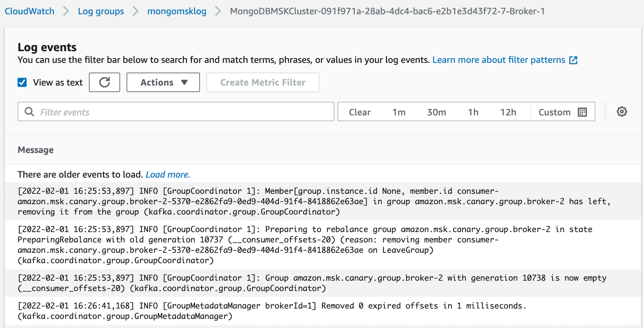644x328 pixels.
Task: Open mongomsklog breadcrumb link
Action: click(177, 11)
